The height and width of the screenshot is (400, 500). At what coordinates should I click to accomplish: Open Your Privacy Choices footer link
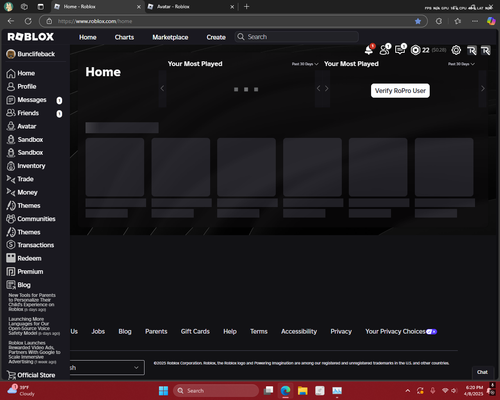coord(401,332)
